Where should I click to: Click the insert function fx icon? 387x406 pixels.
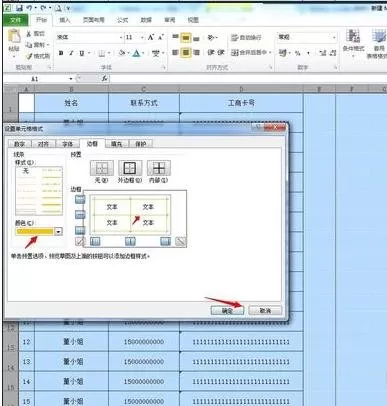105,79
